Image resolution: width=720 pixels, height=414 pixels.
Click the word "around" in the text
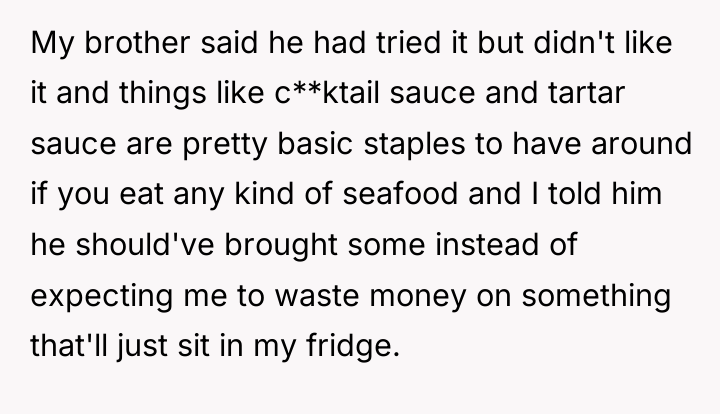tap(641, 143)
